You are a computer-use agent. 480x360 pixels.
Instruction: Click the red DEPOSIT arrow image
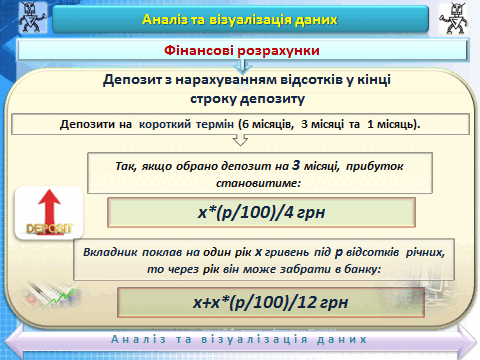pos(49,213)
